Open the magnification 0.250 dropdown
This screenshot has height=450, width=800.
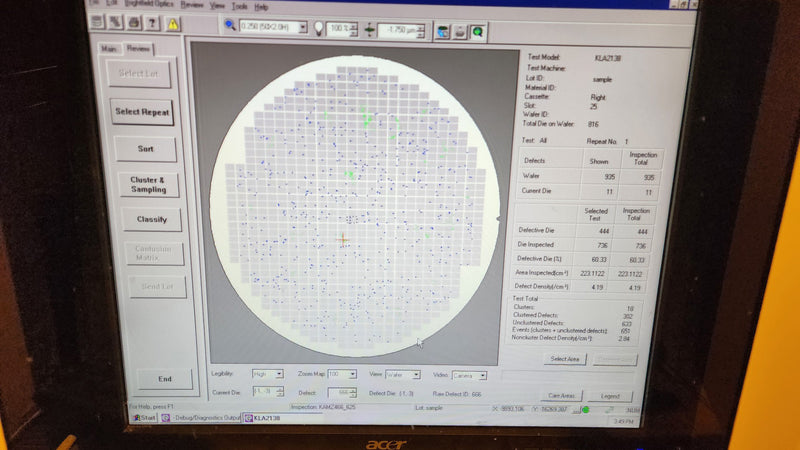(303, 27)
